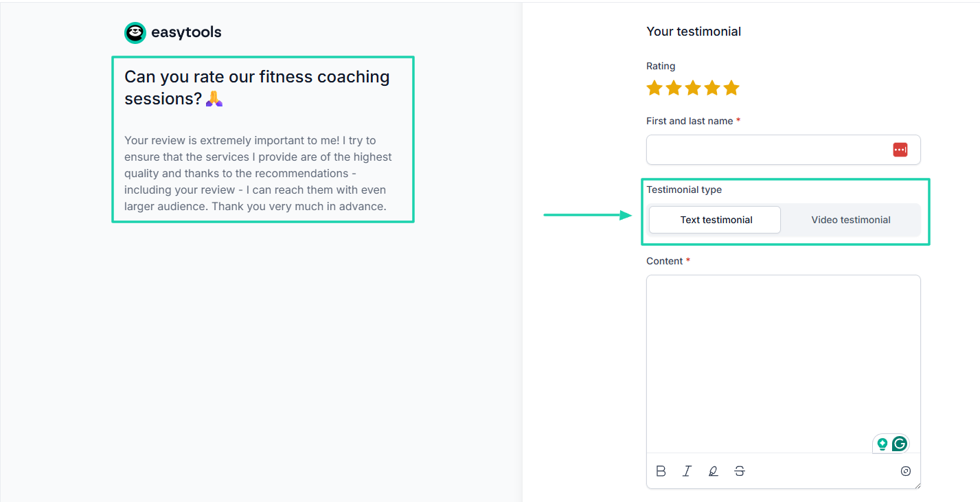The width and height of the screenshot is (980, 502).
Task: Click the Content area resize handle
Action: coord(917,486)
